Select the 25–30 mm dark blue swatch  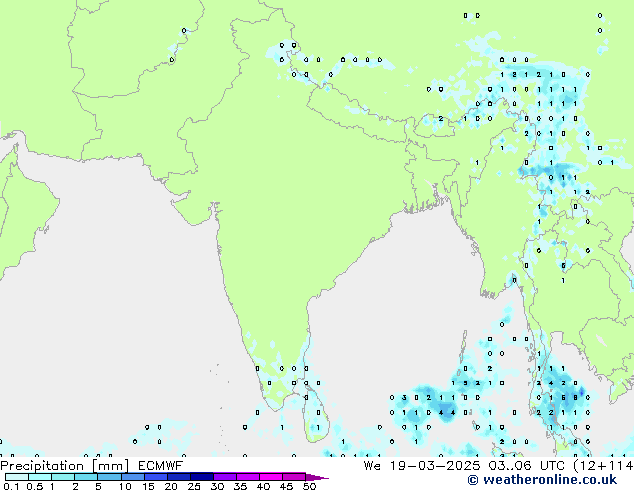tap(201, 477)
